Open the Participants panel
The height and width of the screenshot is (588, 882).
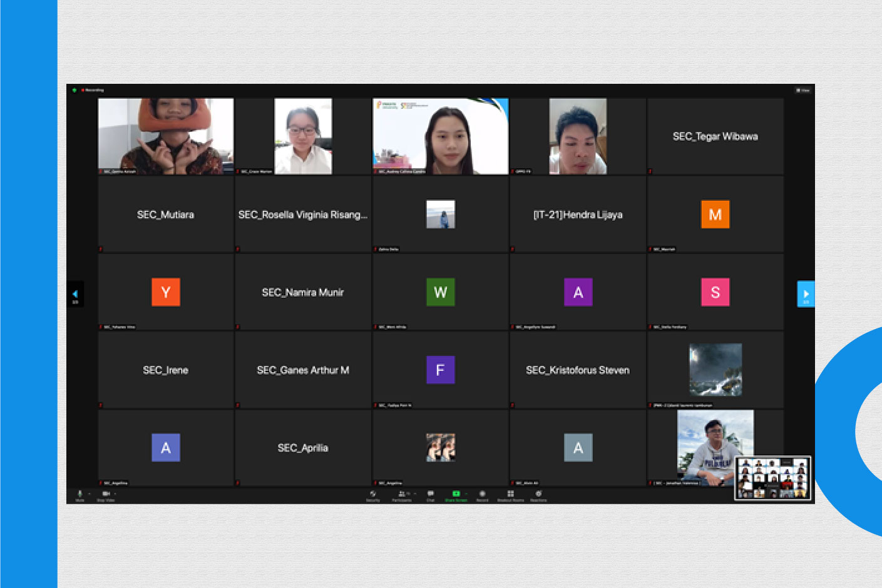coord(401,495)
